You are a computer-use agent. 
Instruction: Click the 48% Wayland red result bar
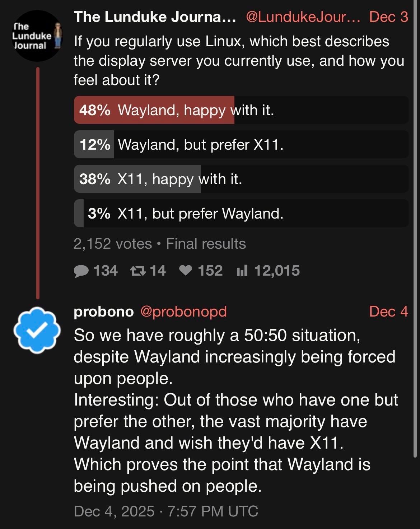click(154, 111)
